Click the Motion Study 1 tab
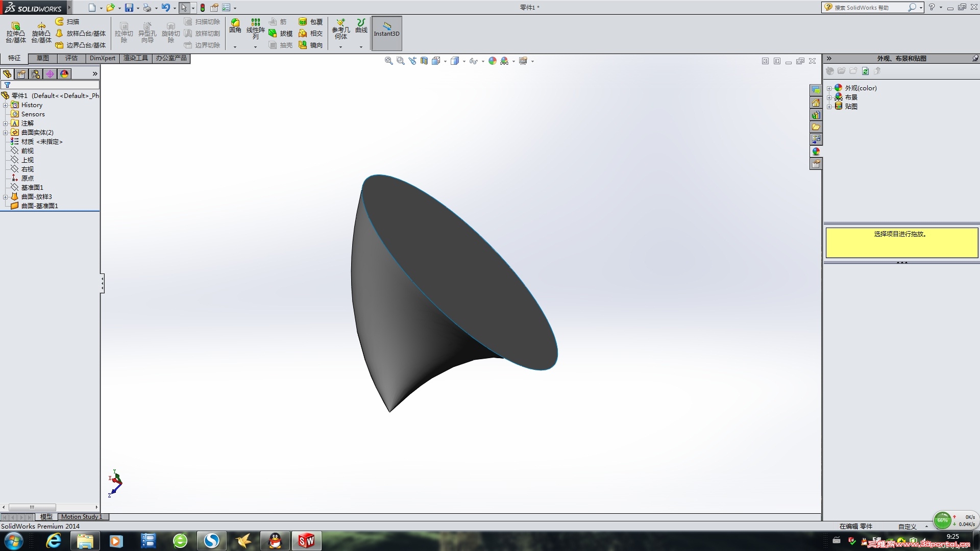Image resolution: width=980 pixels, height=551 pixels. [x=82, y=517]
